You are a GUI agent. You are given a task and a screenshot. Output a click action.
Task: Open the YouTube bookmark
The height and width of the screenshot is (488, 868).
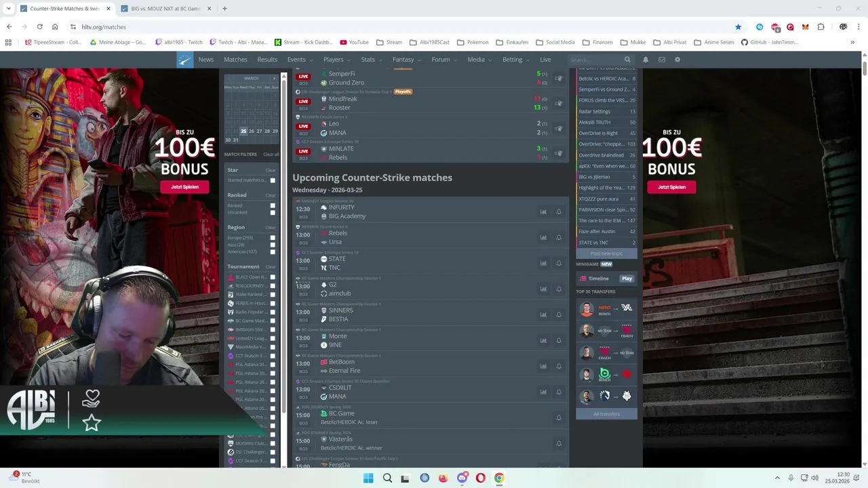click(x=355, y=42)
